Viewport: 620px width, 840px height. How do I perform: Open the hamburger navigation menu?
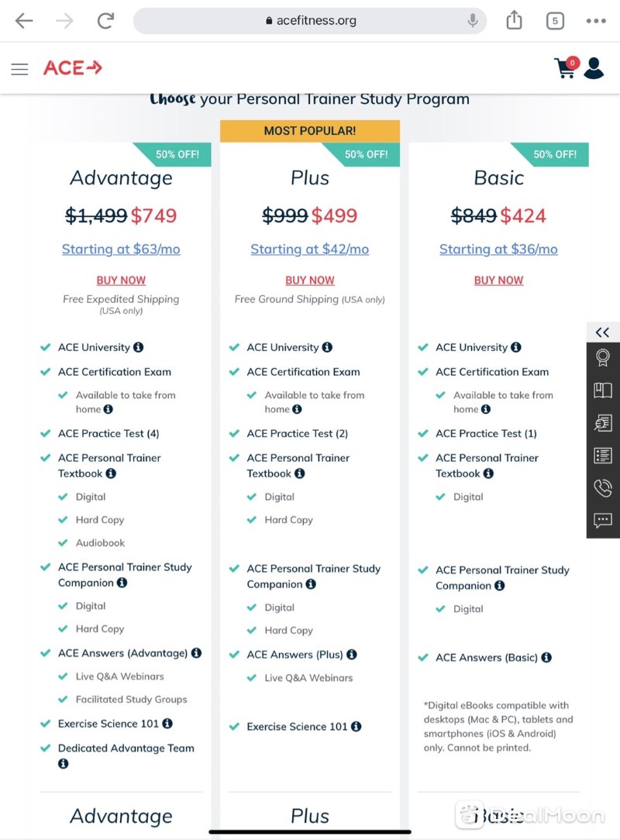point(20,69)
